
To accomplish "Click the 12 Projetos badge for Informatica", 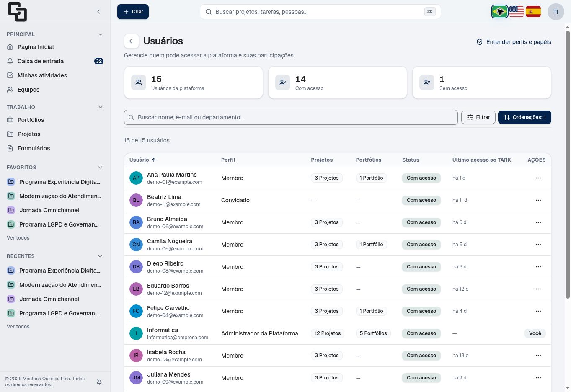I will (328, 333).
